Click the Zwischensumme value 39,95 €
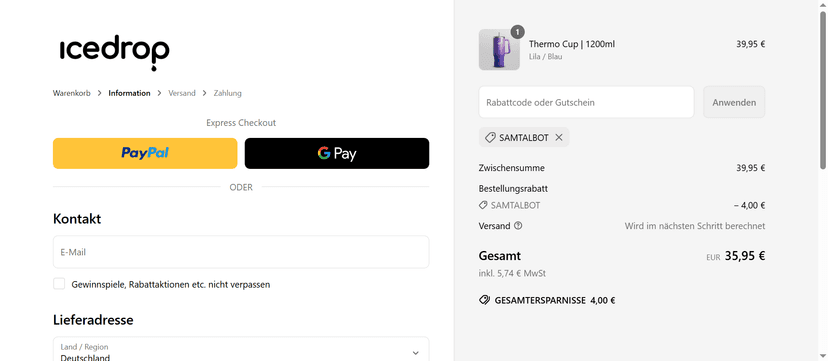Image resolution: width=828 pixels, height=361 pixels. point(750,168)
